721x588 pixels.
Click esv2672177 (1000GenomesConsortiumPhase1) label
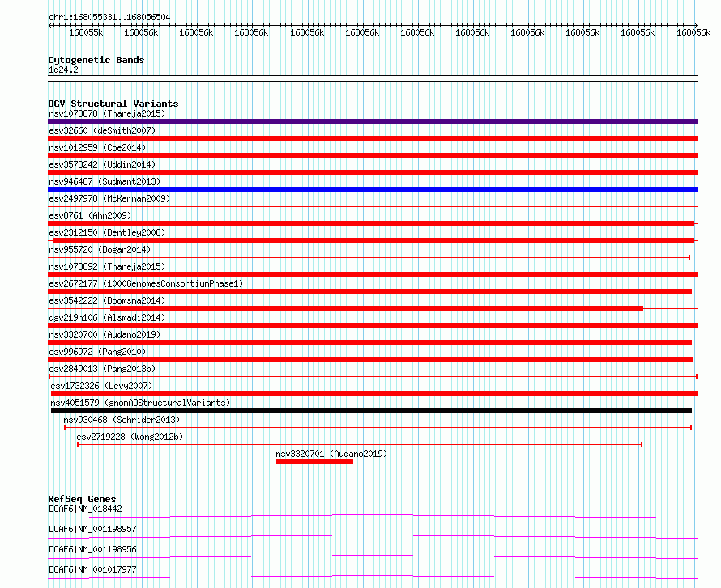pyautogui.click(x=146, y=283)
